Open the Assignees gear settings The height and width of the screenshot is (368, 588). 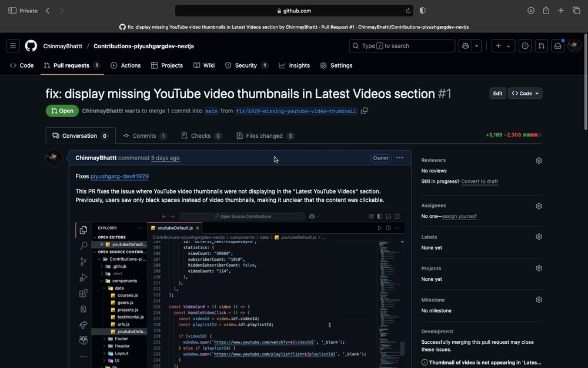[539, 206]
